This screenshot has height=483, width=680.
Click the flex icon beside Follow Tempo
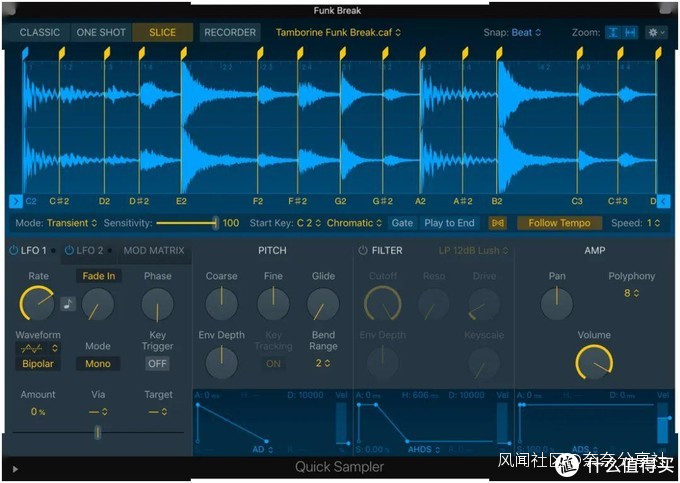(497, 223)
